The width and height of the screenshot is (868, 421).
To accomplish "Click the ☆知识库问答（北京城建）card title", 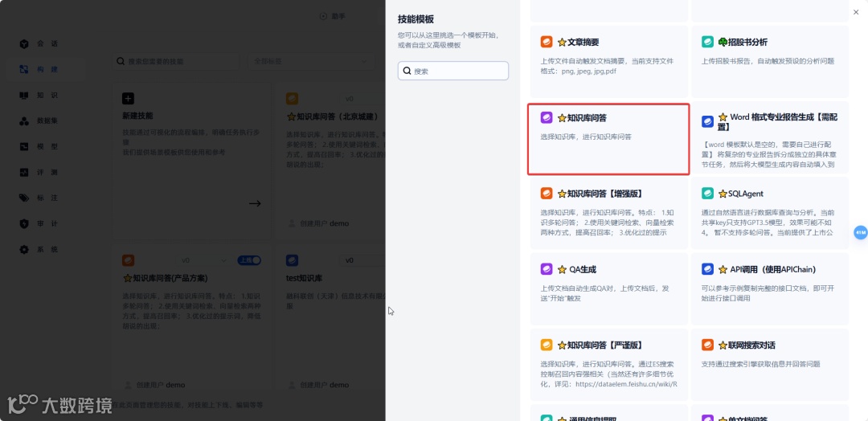I will (x=334, y=116).
